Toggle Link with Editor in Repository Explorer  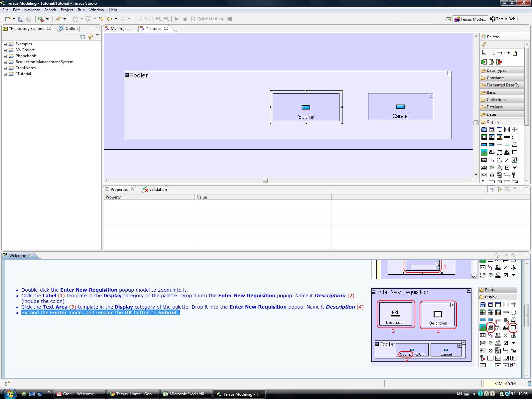point(90,37)
